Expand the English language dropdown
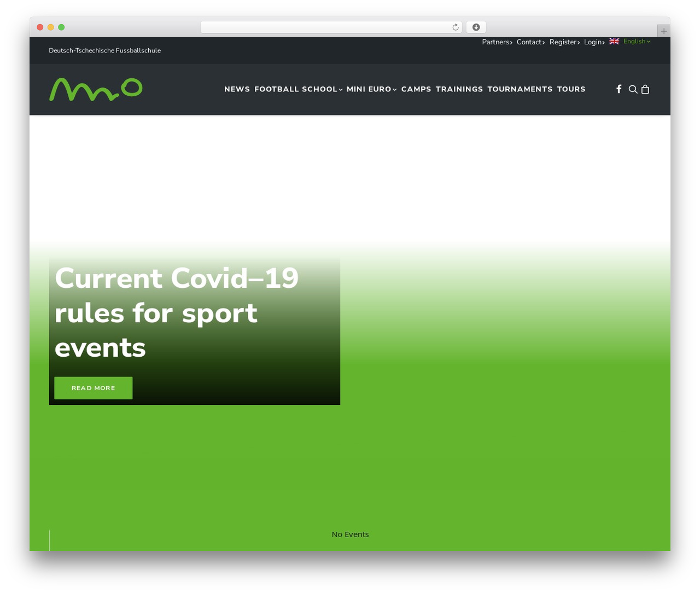700x593 pixels. 637,42
